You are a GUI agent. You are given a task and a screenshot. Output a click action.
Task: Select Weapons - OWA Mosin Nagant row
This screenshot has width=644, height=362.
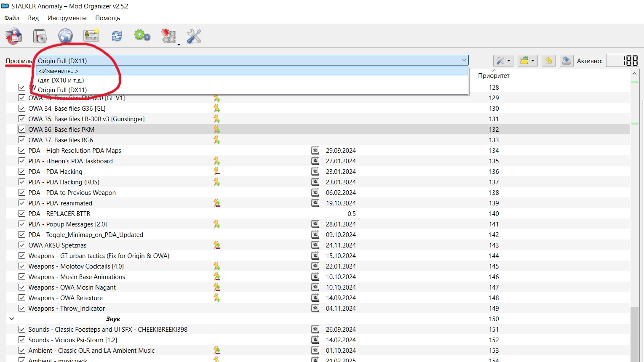(323, 287)
